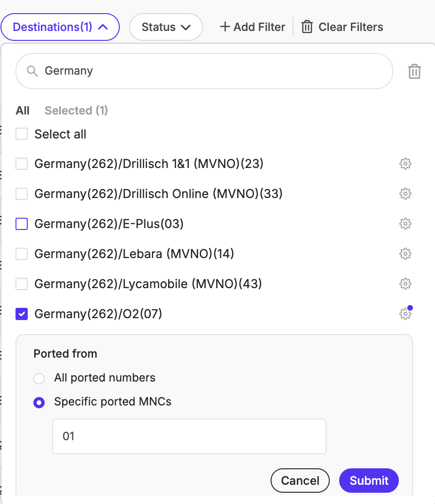Viewport: 435px width, 504px height.
Task: Open settings gear for Drillisch 1&1
Action: click(x=405, y=164)
